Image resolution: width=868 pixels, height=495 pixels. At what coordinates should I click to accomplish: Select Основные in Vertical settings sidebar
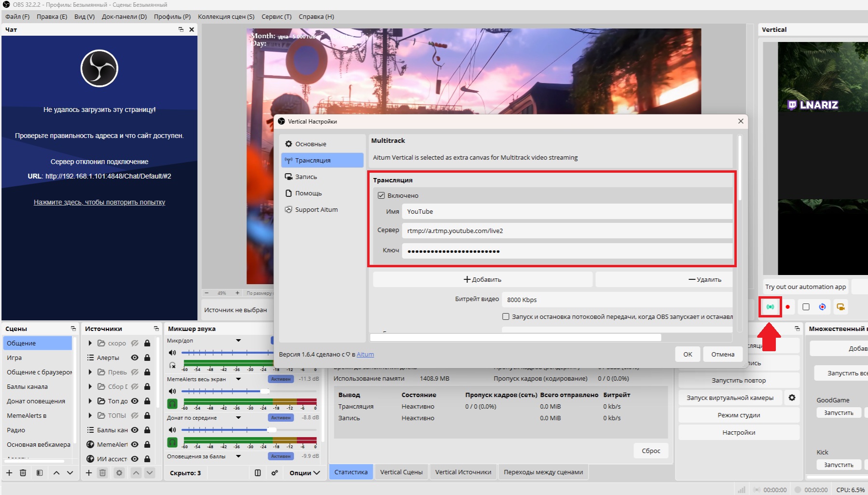pyautogui.click(x=322, y=144)
